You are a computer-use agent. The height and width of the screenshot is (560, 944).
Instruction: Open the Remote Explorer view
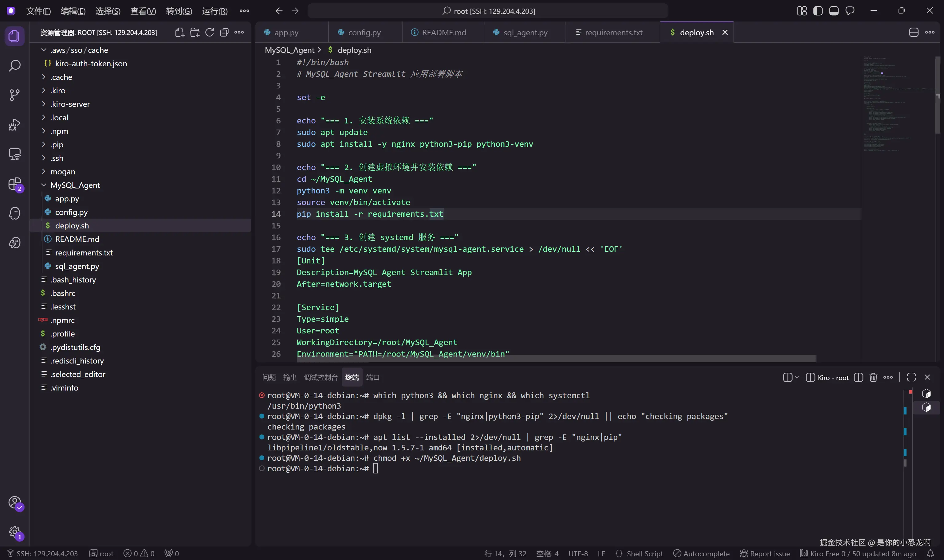point(14,154)
